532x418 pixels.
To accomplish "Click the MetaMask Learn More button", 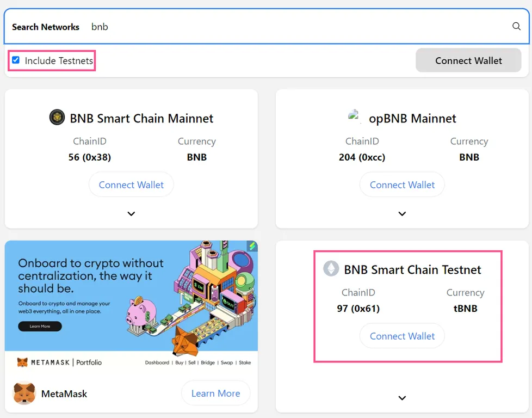I will 216,393.
